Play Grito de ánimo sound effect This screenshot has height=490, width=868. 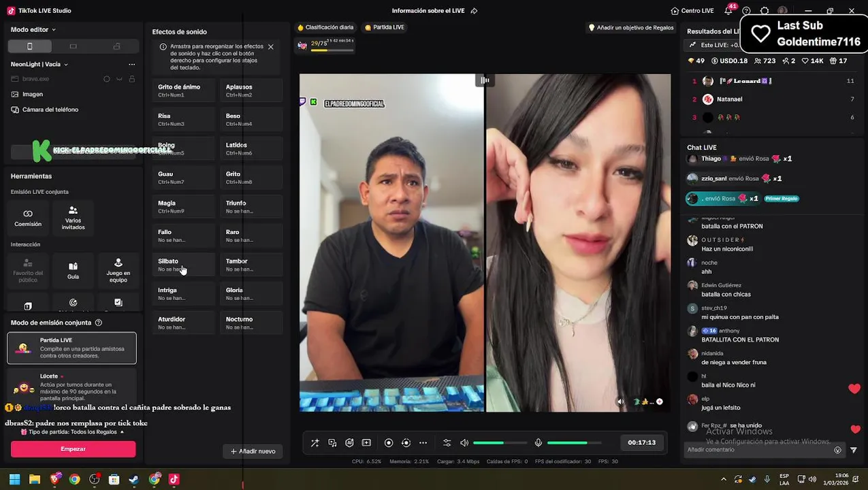pyautogui.click(x=183, y=91)
